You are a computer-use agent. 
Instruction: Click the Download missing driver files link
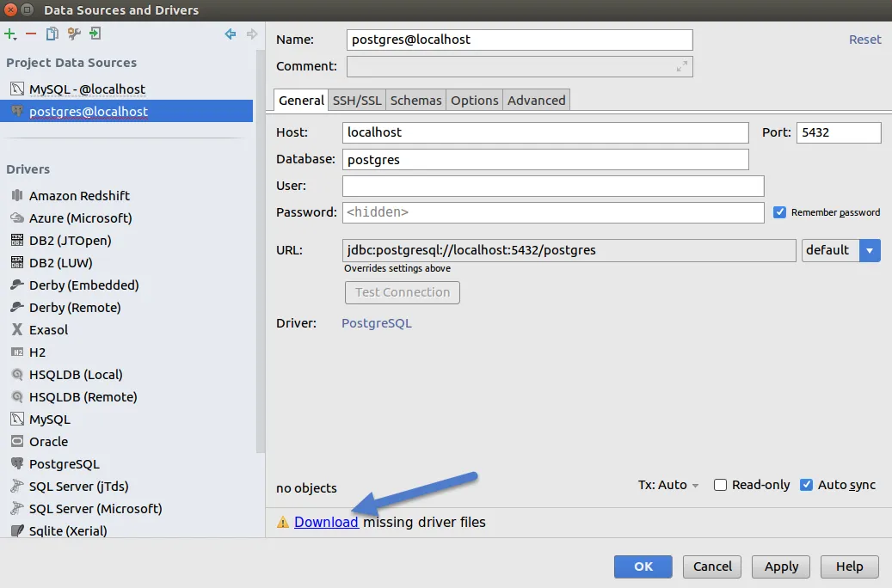click(326, 522)
